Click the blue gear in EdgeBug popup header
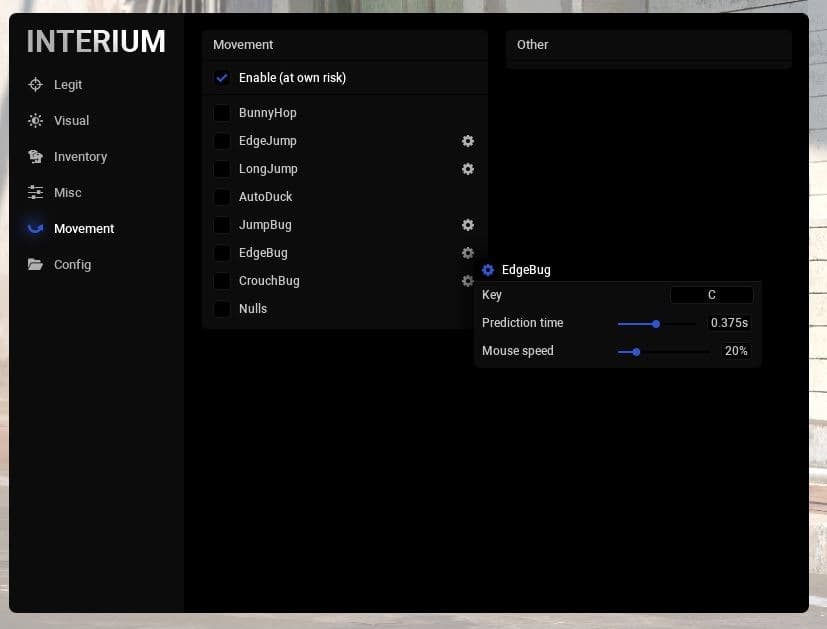The image size is (827, 629). coord(488,270)
